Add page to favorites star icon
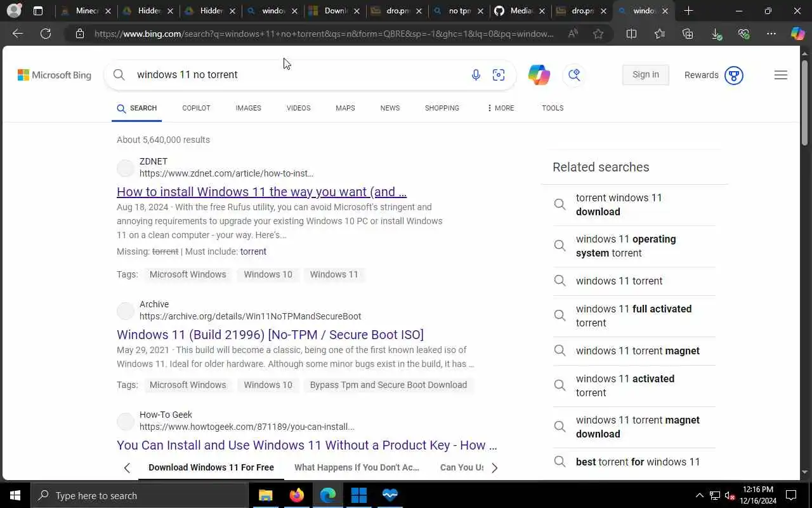The height and width of the screenshot is (508, 812). [598, 34]
